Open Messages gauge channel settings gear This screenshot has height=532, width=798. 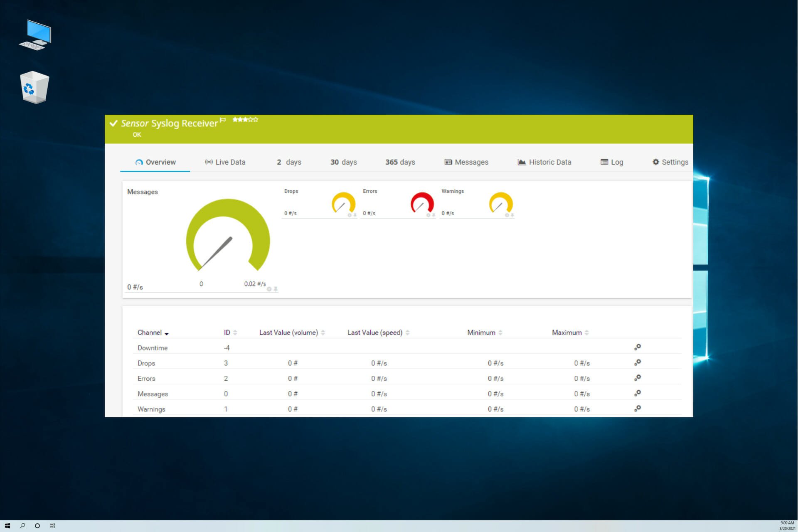click(x=269, y=289)
